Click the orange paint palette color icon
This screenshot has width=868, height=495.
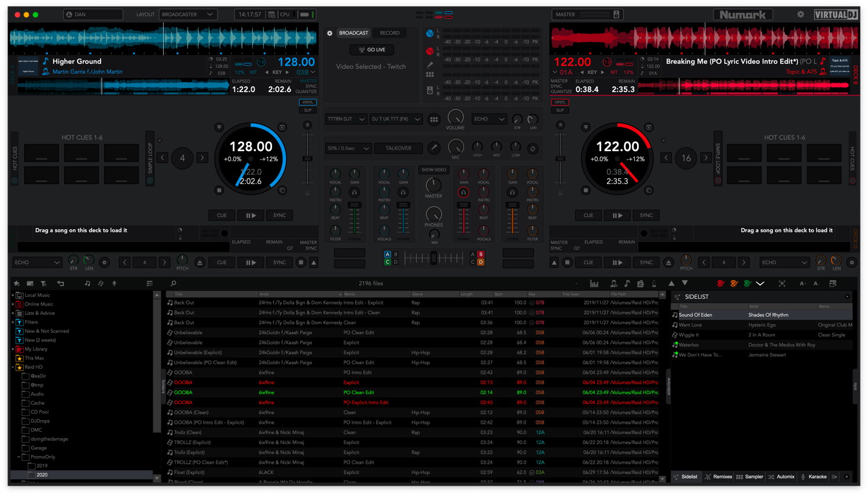coord(734,284)
